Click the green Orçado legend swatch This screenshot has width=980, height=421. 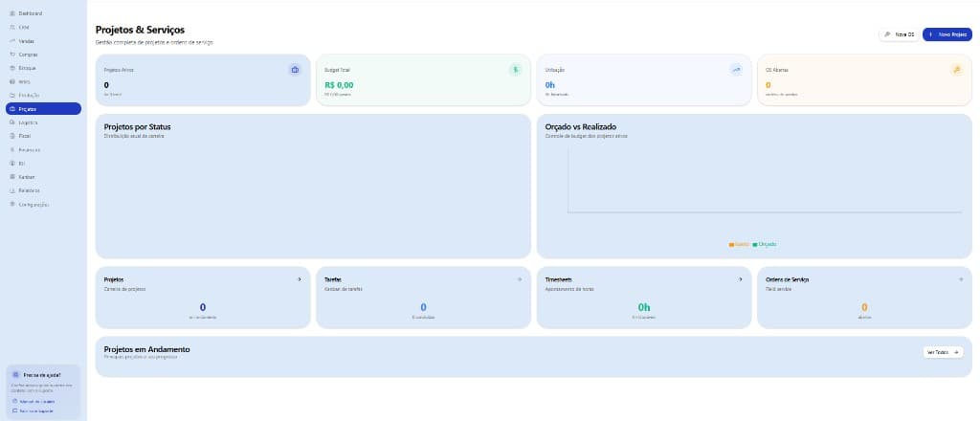755,244
